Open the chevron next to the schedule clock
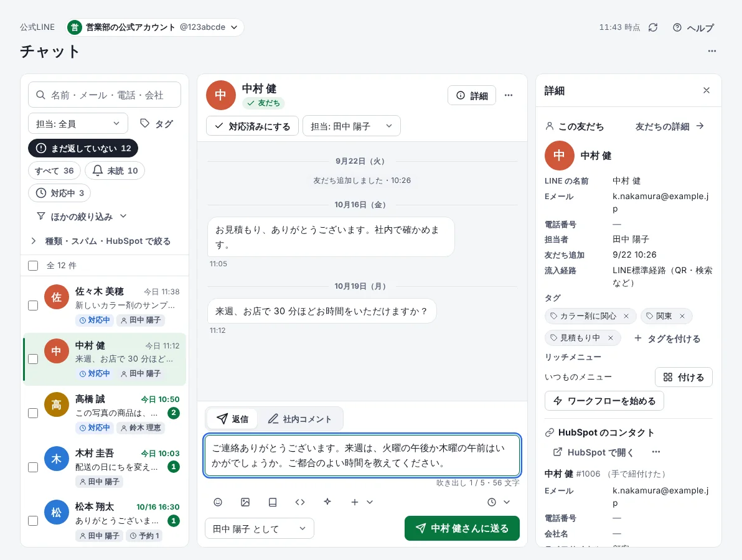742x560 pixels. 506,502
